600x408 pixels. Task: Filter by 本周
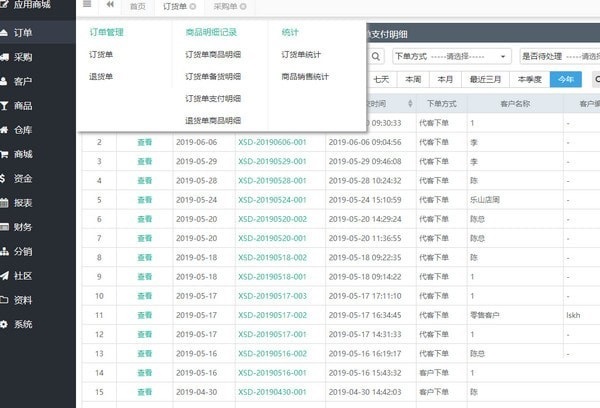(x=413, y=79)
